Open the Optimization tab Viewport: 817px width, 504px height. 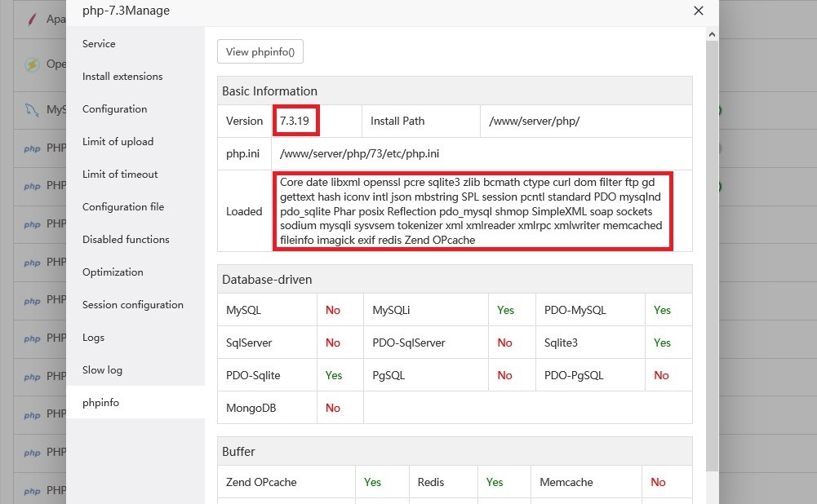coord(113,272)
